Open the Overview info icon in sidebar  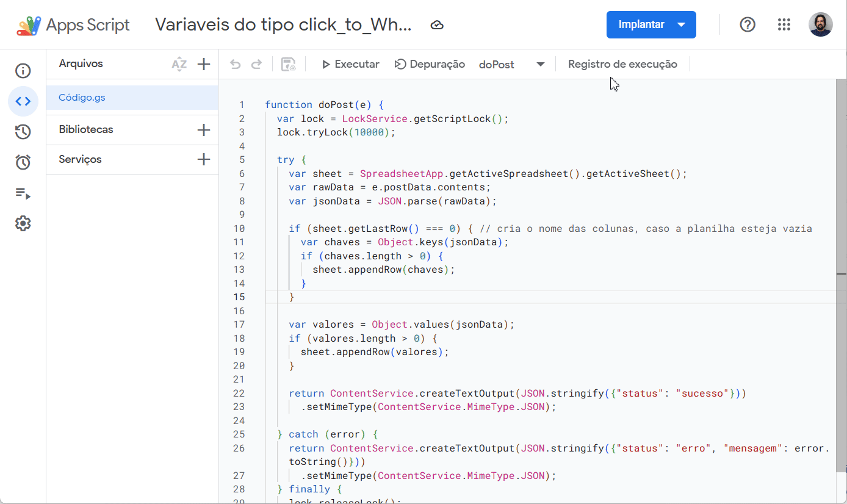[23, 71]
